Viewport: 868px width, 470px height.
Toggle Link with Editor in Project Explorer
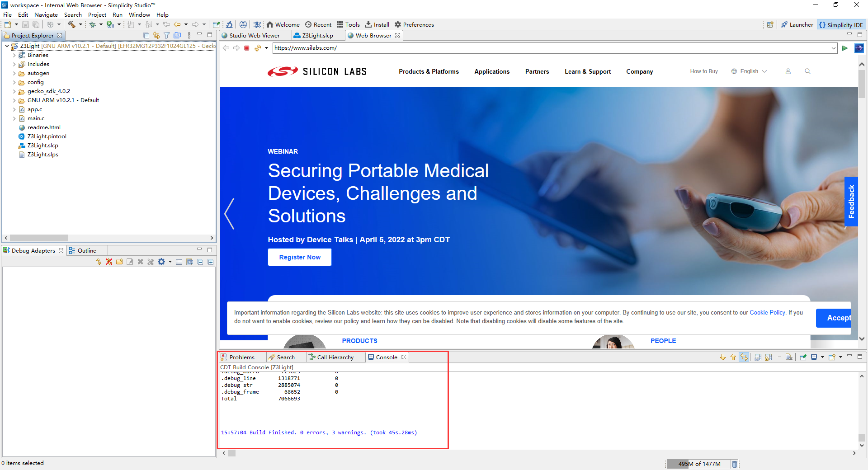coord(156,35)
